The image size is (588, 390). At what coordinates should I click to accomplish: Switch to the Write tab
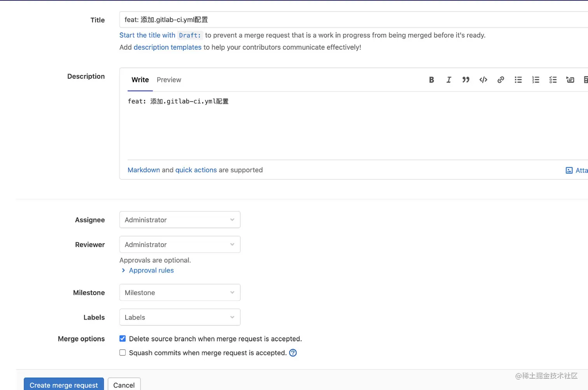140,80
